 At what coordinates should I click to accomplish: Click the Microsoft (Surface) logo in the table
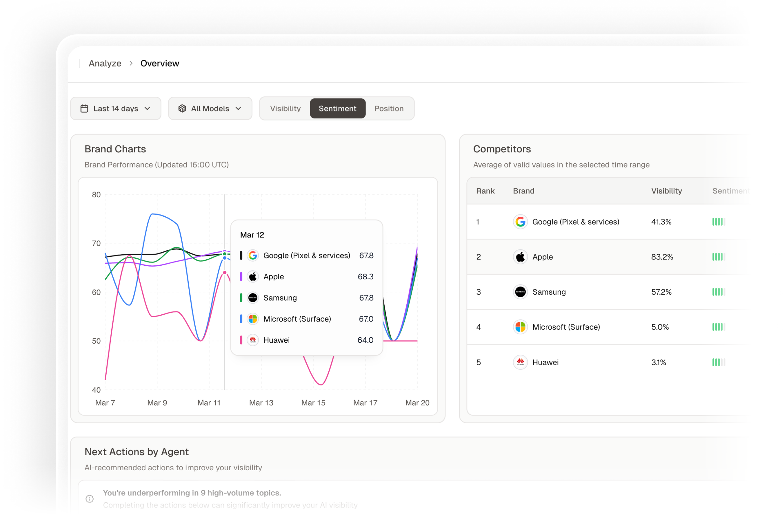click(x=520, y=327)
